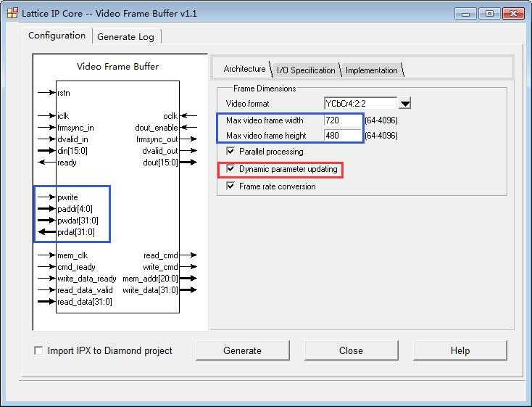
Task: Maximize the IP Core window
Action: click(x=489, y=14)
